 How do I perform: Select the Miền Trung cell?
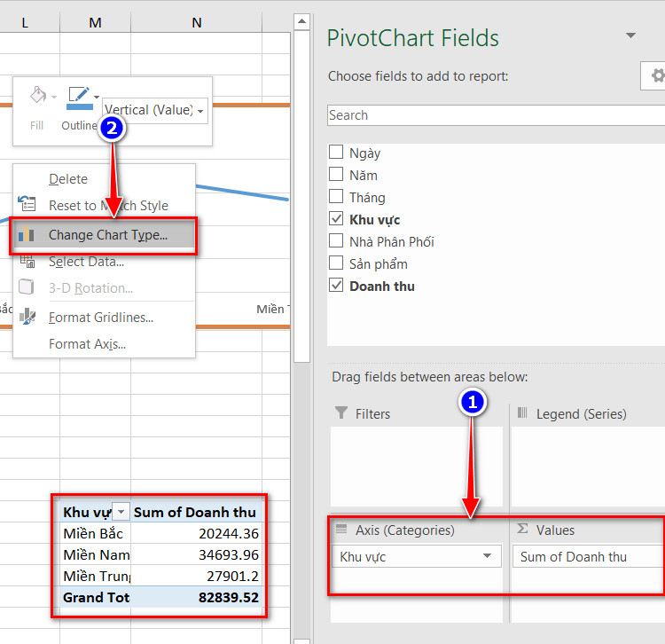tap(96, 576)
